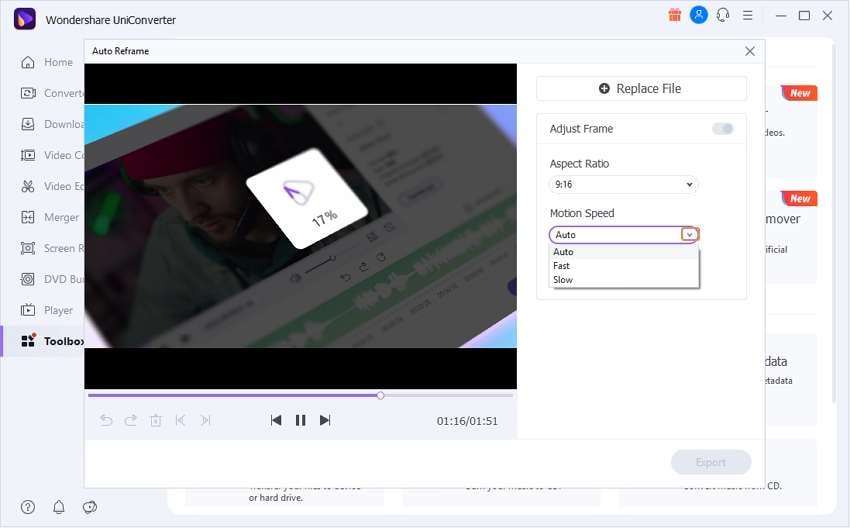Click the Export button
This screenshot has width=850, height=528.
tap(711, 462)
